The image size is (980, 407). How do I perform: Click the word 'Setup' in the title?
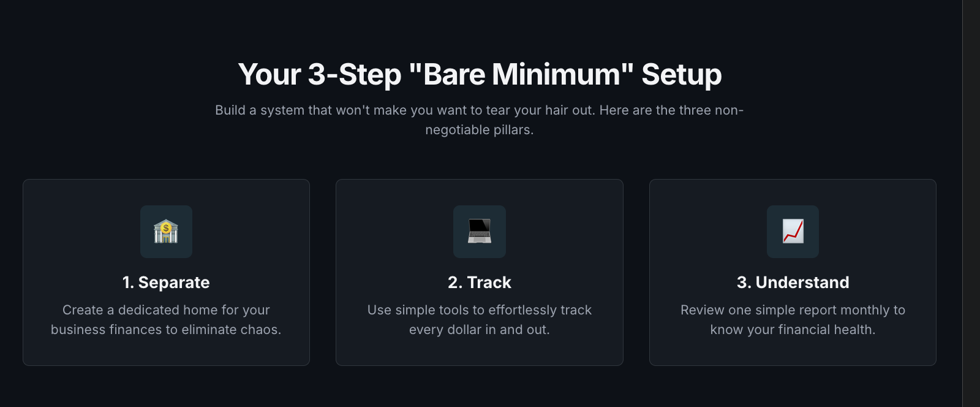682,74
